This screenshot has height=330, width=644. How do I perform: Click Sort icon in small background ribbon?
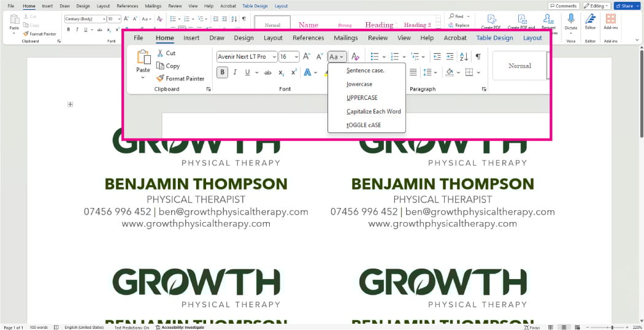(x=234, y=19)
